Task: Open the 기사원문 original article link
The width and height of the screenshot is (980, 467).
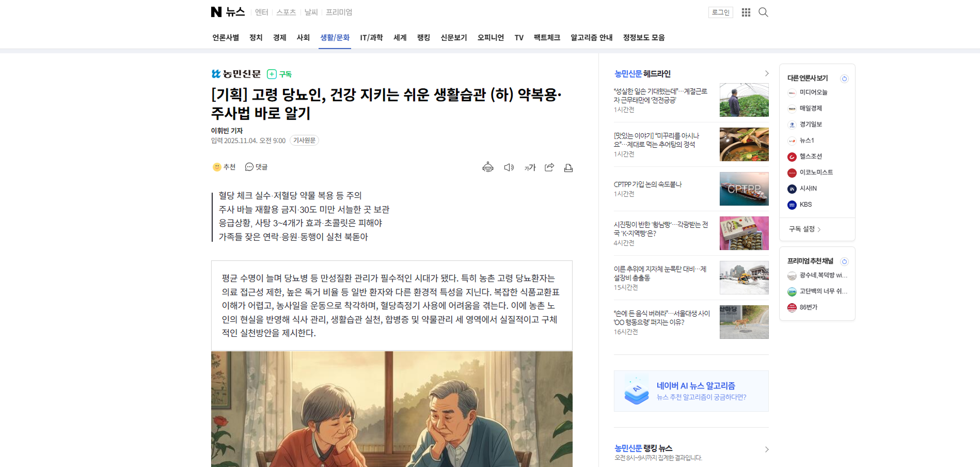Action: [305, 141]
